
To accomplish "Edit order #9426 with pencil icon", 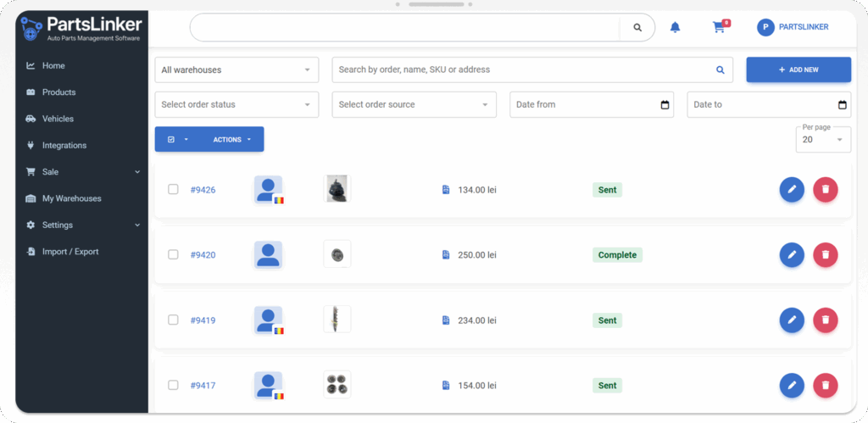I will [791, 190].
